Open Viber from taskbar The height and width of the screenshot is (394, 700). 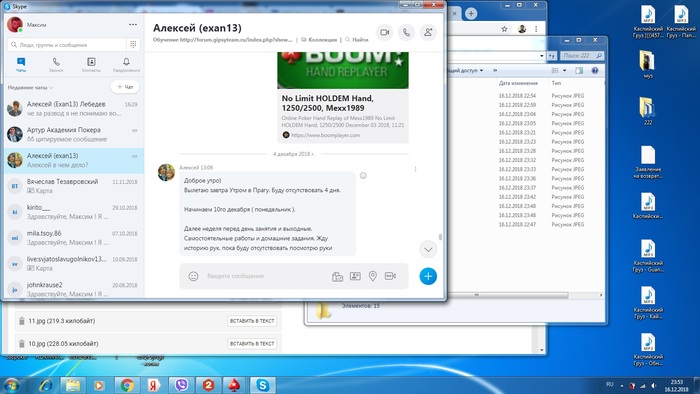coord(181,385)
